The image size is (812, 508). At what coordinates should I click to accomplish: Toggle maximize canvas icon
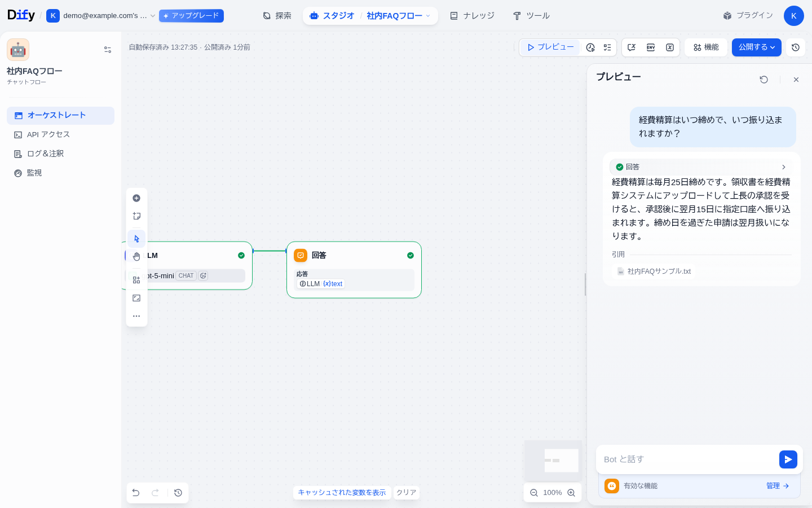pos(136,298)
